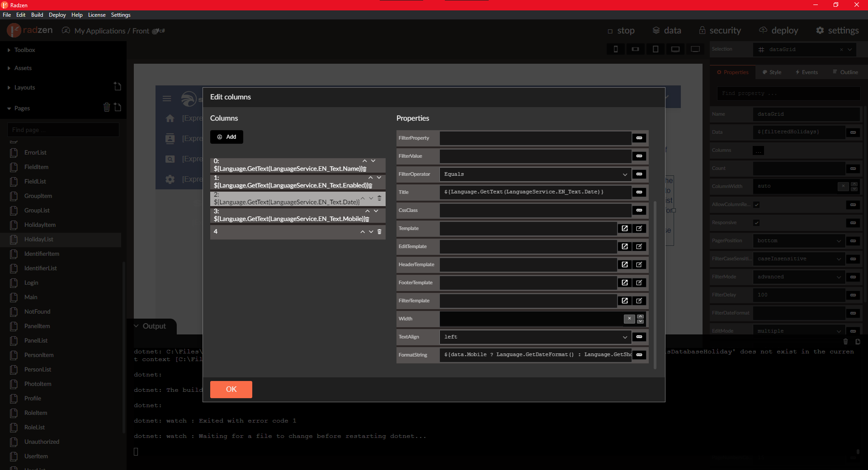This screenshot has width=868, height=470.
Task: Switch canvas preview to TV screen view
Action: pyautogui.click(x=695, y=49)
